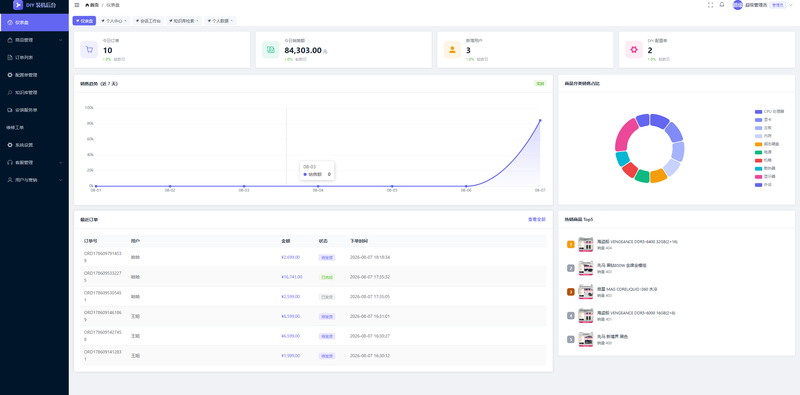This screenshot has width=800, height=395.
Task: Click the DIY logo in sidebar header
Action: [x=18, y=5]
